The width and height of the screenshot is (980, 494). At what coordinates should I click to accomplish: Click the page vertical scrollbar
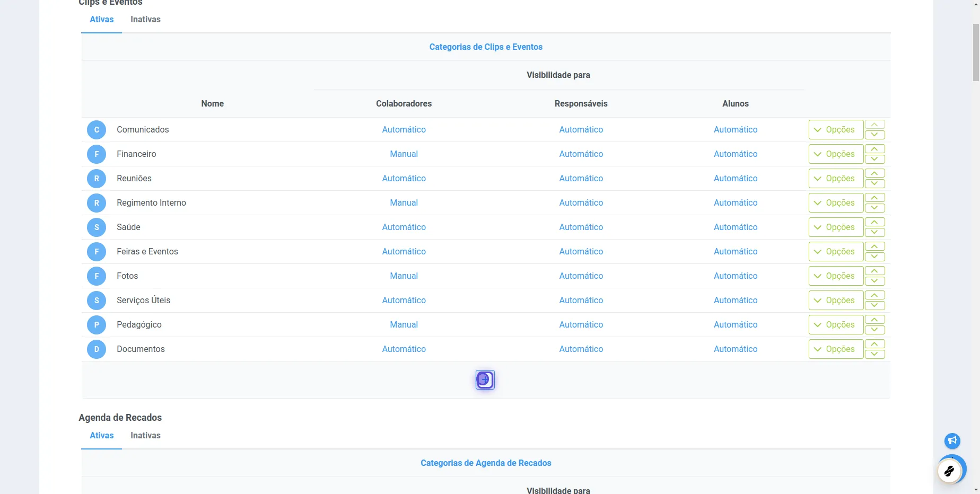tap(976, 52)
